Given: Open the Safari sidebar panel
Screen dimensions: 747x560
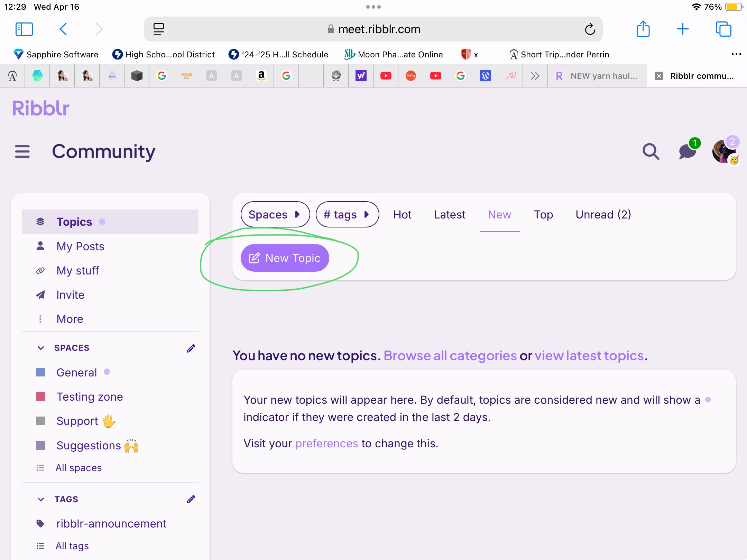Looking at the screenshot, I should pos(24,29).
